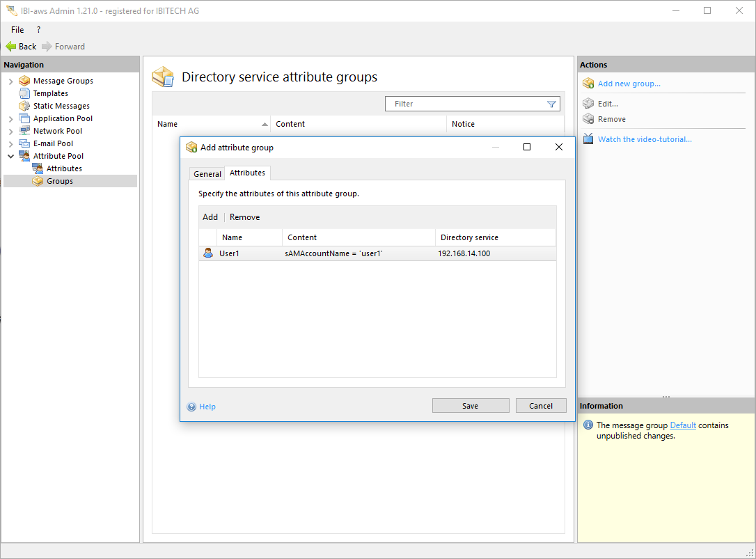Click Add new group action link
This screenshot has width=756, height=559.
point(629,84)
